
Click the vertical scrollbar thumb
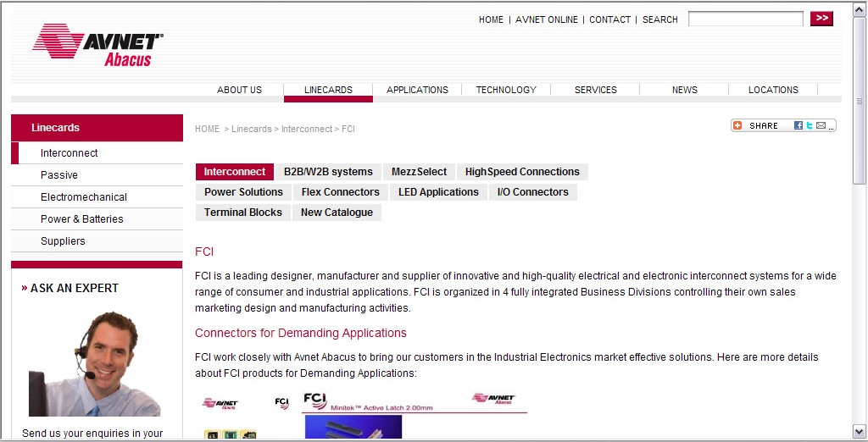[860, 101]
